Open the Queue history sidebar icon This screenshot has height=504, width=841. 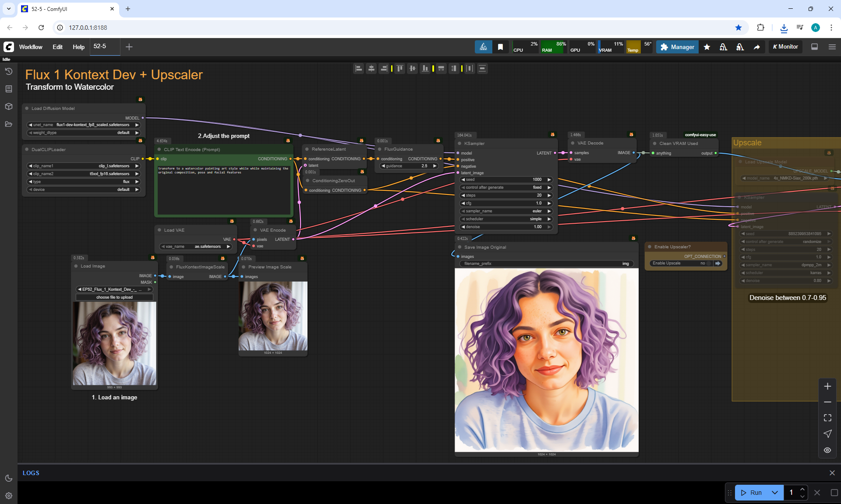[8, 71]
